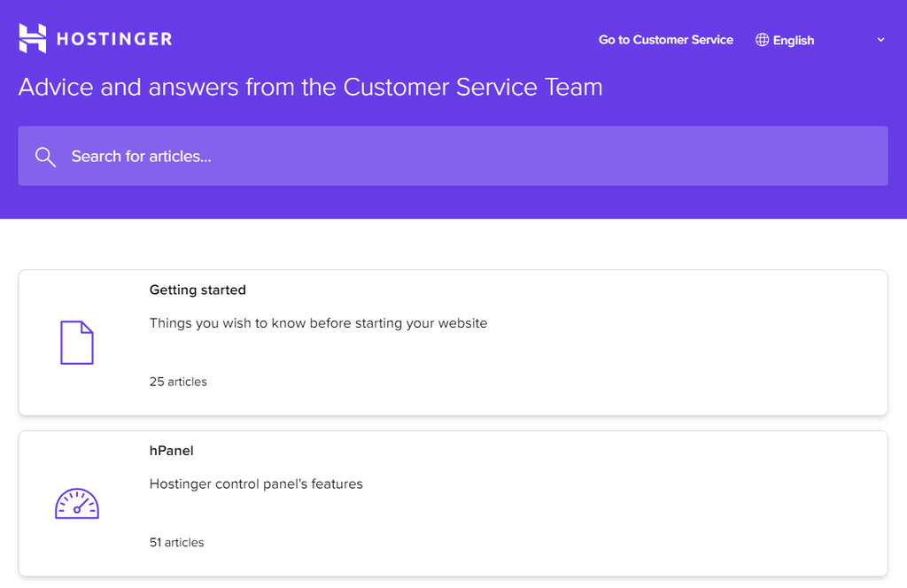This screenshot has width=907, height=588.
Task: Select the hPanel collection card
Action: click(620, 514)
